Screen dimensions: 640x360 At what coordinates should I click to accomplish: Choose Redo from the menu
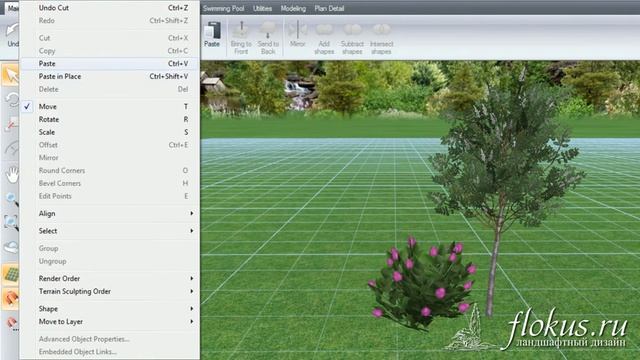click(x=110, y=20)
